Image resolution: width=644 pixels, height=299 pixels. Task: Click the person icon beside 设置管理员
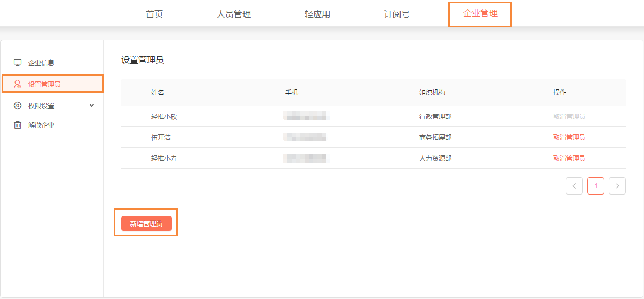click(18, 84)
